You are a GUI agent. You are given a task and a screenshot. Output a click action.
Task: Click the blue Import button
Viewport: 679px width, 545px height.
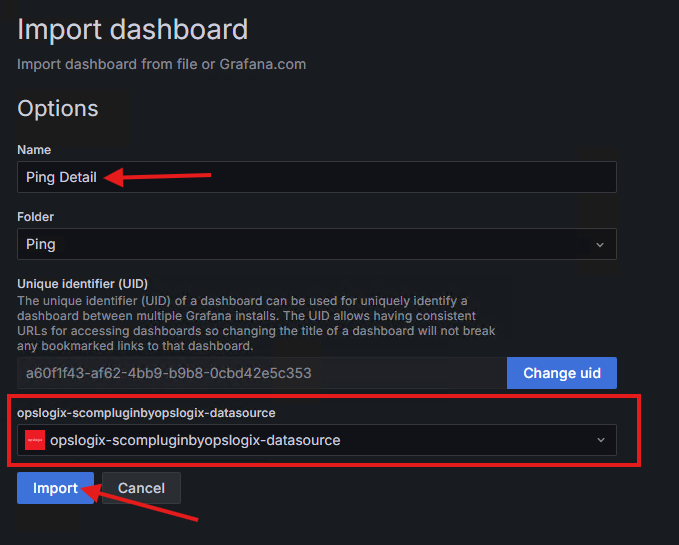pyautogui.click(x=55, y=488)
